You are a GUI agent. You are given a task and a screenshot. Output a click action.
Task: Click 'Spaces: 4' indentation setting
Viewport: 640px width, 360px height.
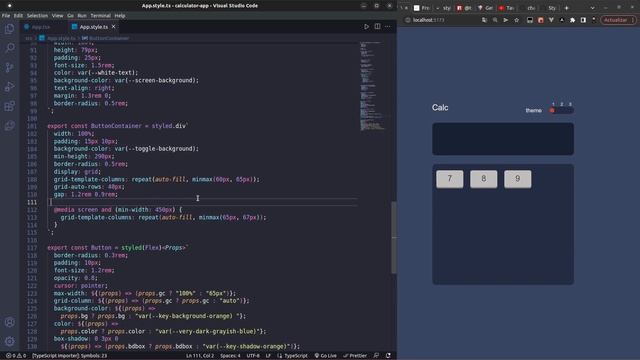pos(230,356)
